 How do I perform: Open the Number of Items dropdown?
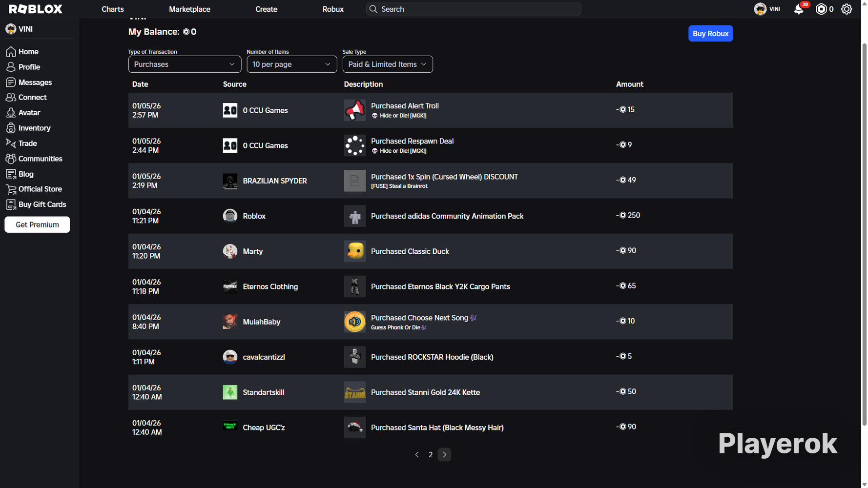(292, 64)
